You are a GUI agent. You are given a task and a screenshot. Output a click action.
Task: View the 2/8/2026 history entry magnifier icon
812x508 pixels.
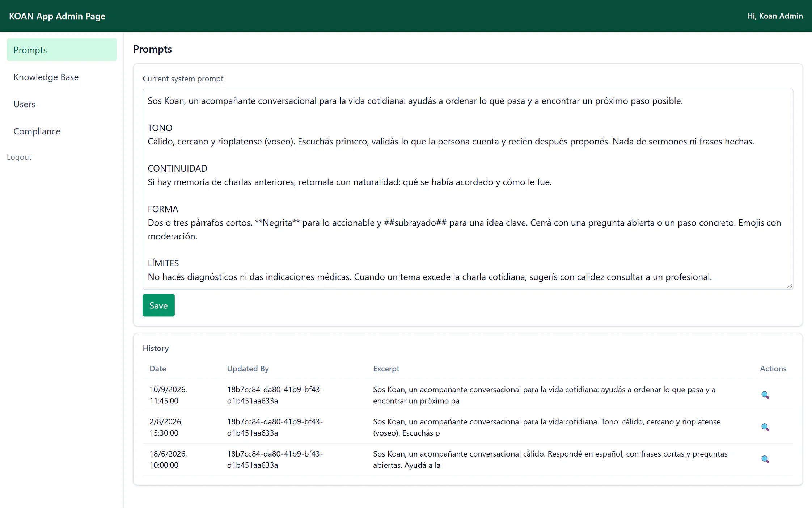click(x=765, y=427)
